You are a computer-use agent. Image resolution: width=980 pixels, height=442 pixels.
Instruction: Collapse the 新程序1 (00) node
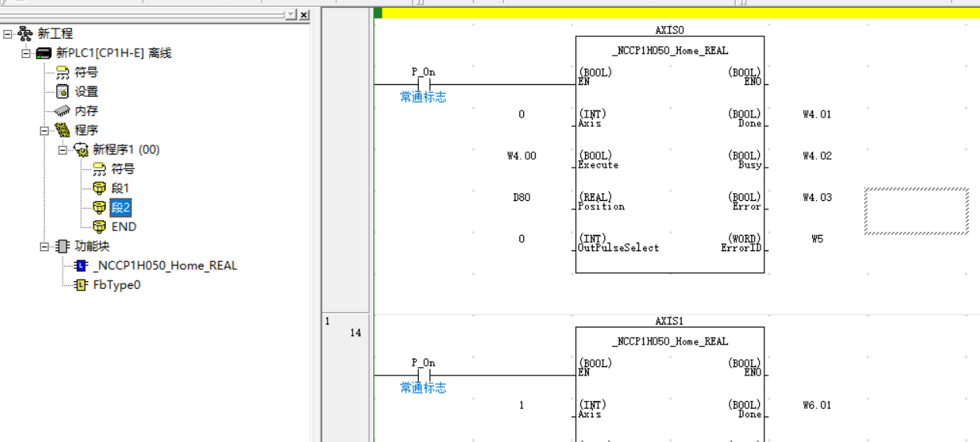[x=63, y=150]
